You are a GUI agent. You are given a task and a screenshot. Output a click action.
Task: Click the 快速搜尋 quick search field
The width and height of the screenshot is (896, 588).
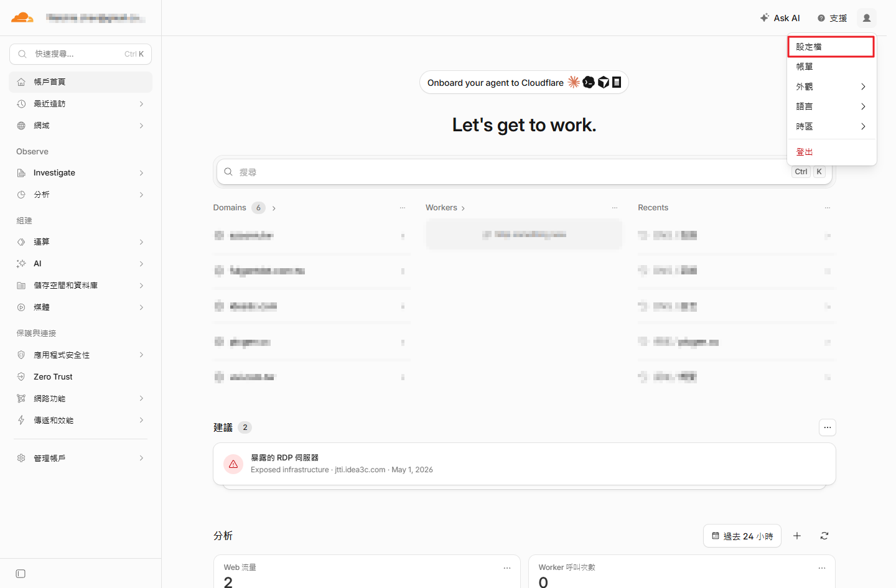81,54
